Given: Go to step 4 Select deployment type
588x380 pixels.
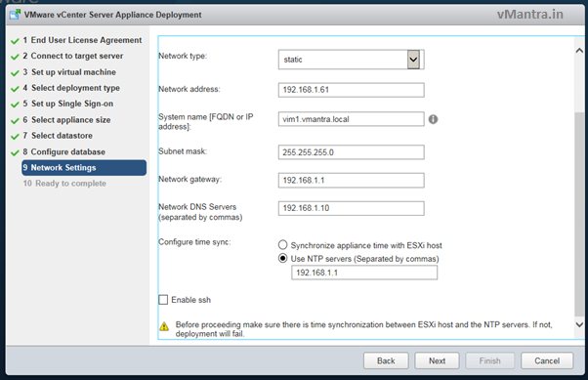Looking at the screenshot, I should point(71,88).
